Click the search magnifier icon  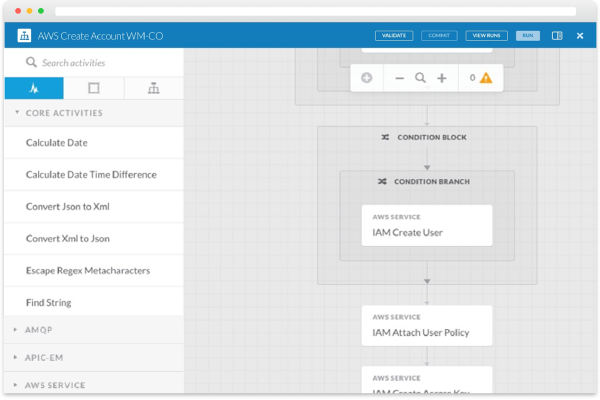point(31,62)
